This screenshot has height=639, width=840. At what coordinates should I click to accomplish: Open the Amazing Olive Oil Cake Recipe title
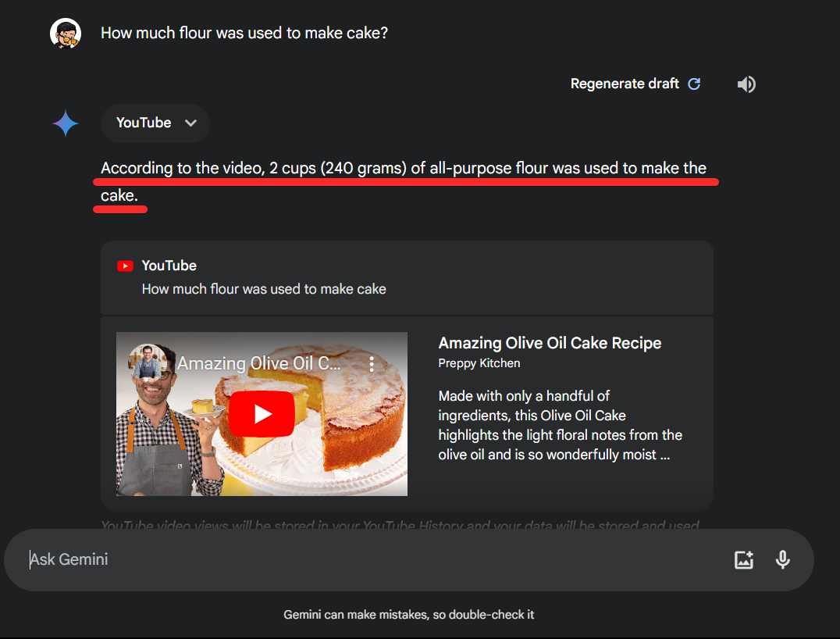(x=550, y=343)
